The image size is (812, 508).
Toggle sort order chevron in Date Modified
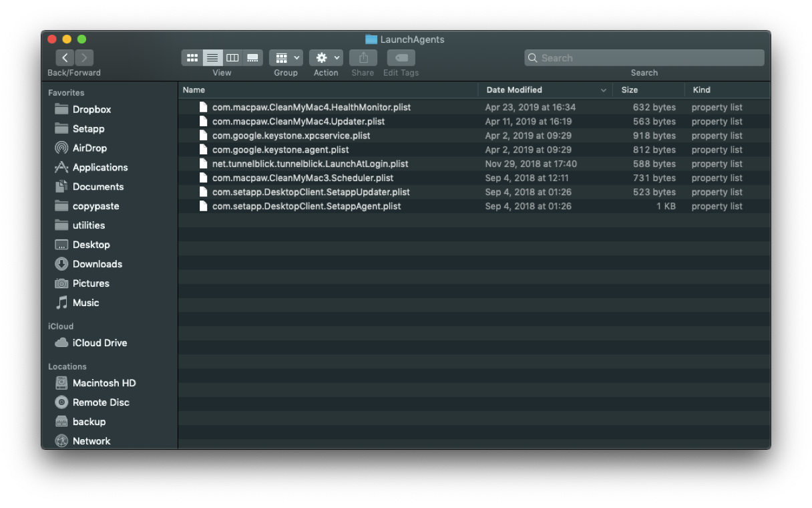[x=604, y=90]
